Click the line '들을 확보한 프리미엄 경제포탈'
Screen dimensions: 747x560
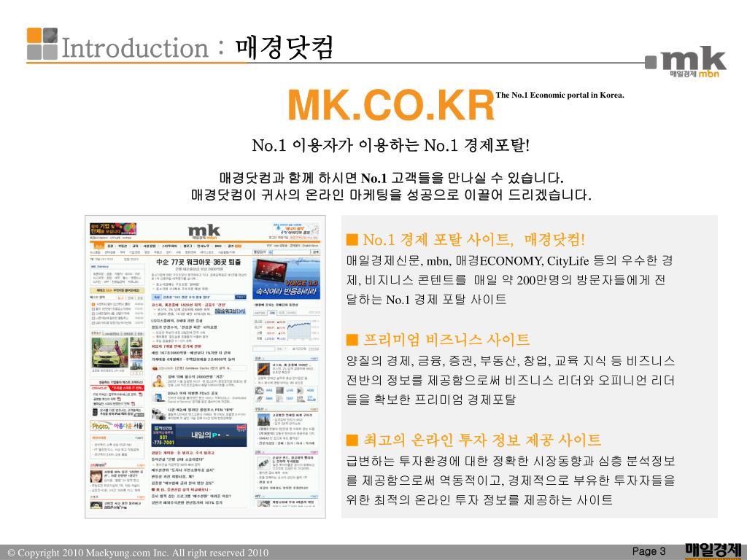[x=431, y=400]
